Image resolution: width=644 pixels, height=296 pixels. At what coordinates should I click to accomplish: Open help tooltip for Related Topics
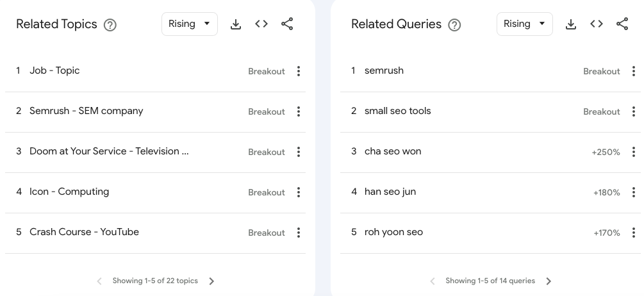pos(110,25)
